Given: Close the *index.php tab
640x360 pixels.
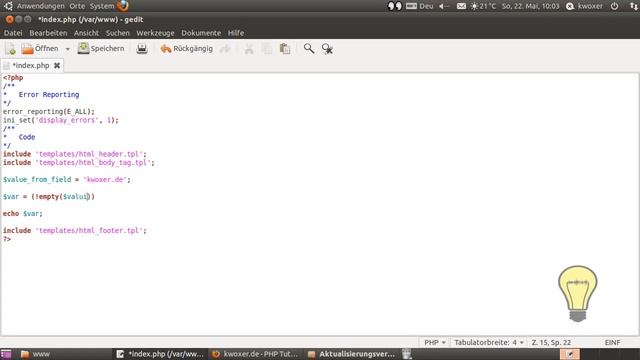Looking at the screenshot, I should [x=57, y=65].
